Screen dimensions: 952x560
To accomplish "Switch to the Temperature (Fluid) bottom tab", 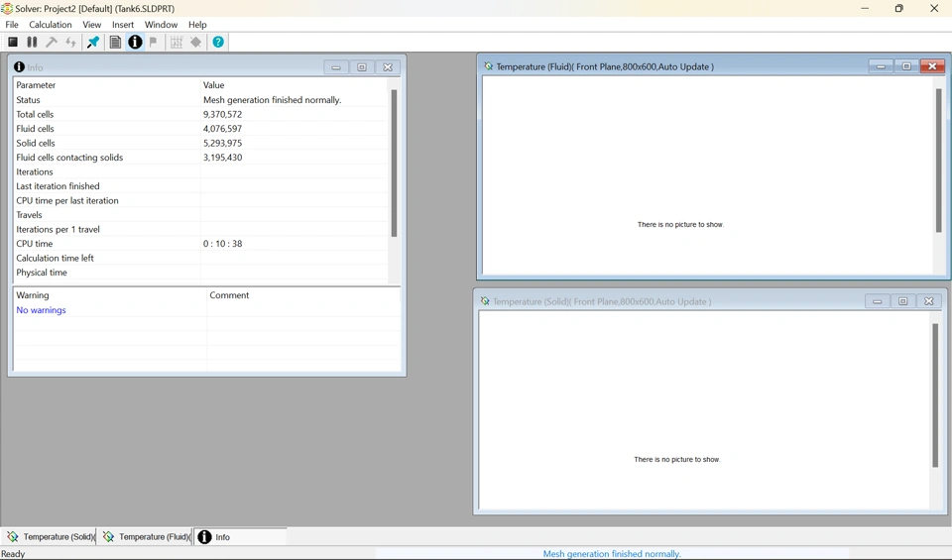I will pyautogui.click(x=145, y=537).
